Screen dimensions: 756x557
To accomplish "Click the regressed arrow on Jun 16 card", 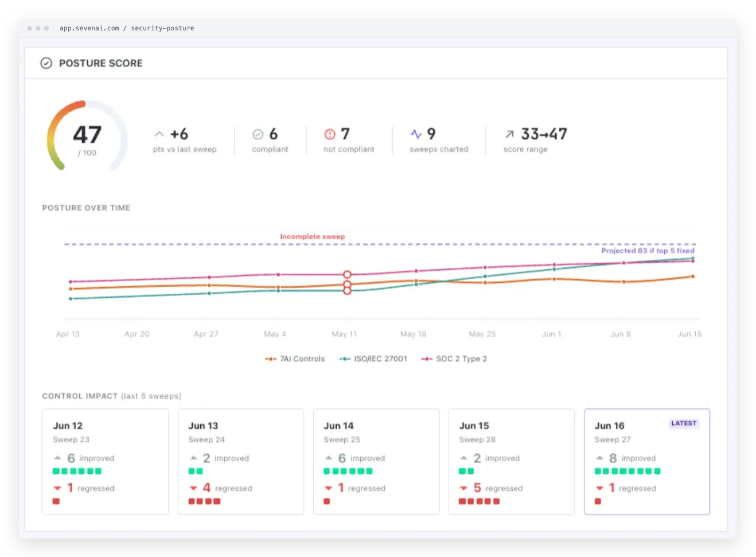I will click(599, 488).
